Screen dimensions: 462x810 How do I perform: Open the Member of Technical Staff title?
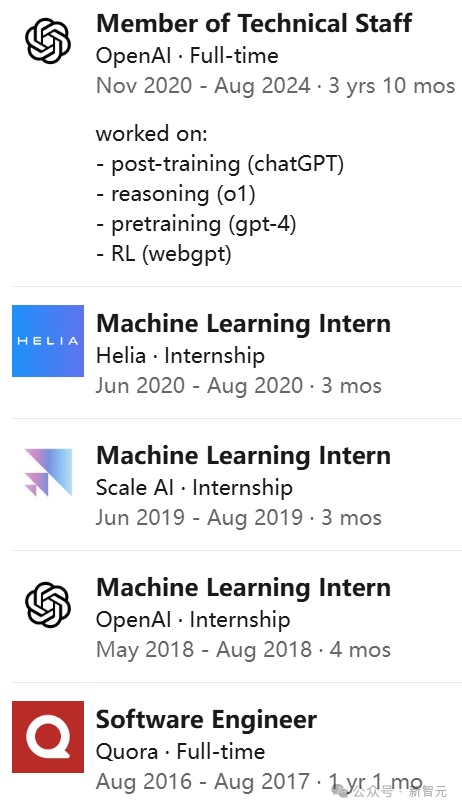point(254,23)
